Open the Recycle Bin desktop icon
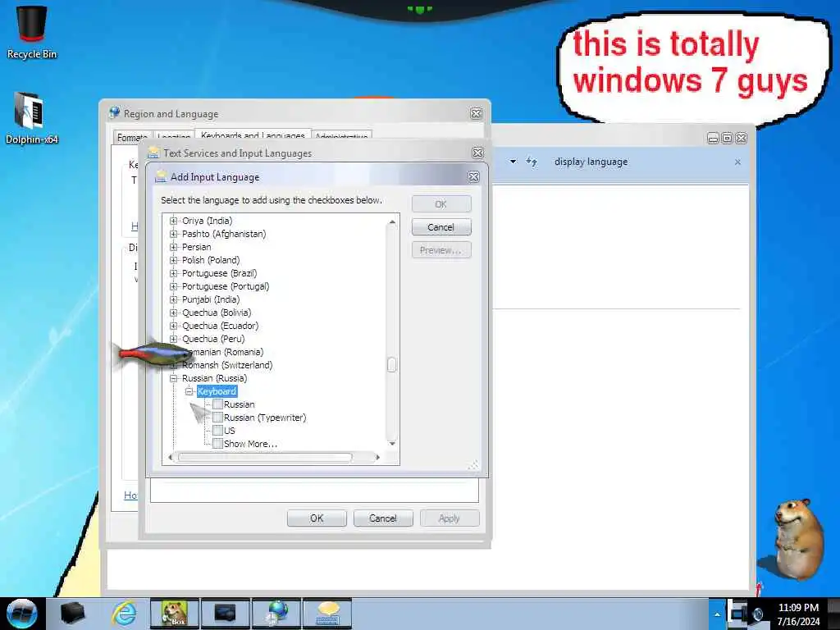Screen dimensions: 840x630 pos(32,31)
